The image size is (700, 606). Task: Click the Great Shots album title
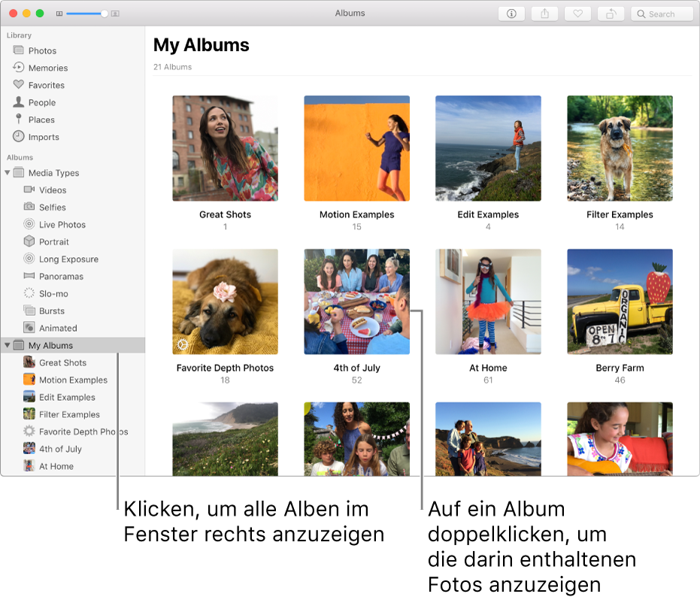[225, 214]
